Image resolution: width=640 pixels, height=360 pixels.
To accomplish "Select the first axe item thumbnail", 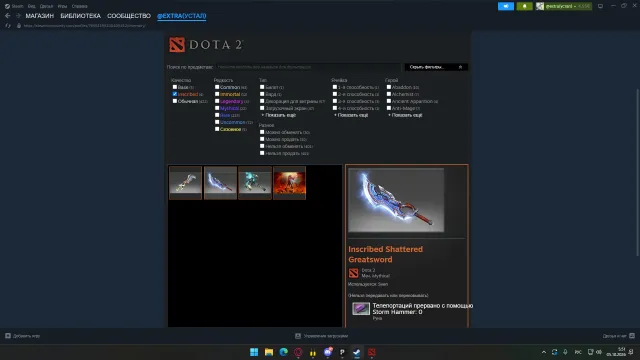I will point(185,182).
